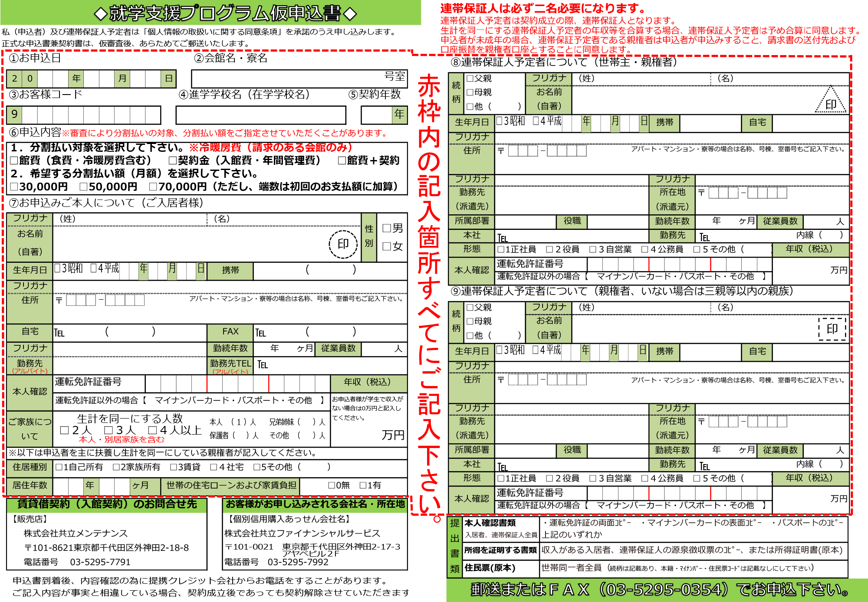This screenshot has width=868, height=602.
Task: Tick 4人以上 household size checkbox
Action: pos(152,430)
